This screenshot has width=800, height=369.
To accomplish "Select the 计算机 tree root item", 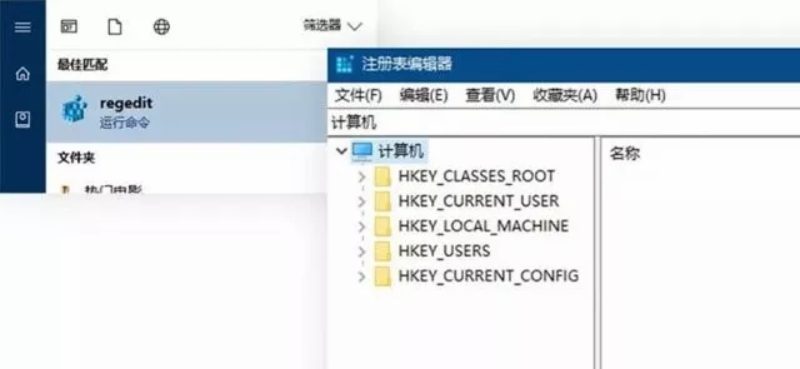I will (x=401, y=151).
